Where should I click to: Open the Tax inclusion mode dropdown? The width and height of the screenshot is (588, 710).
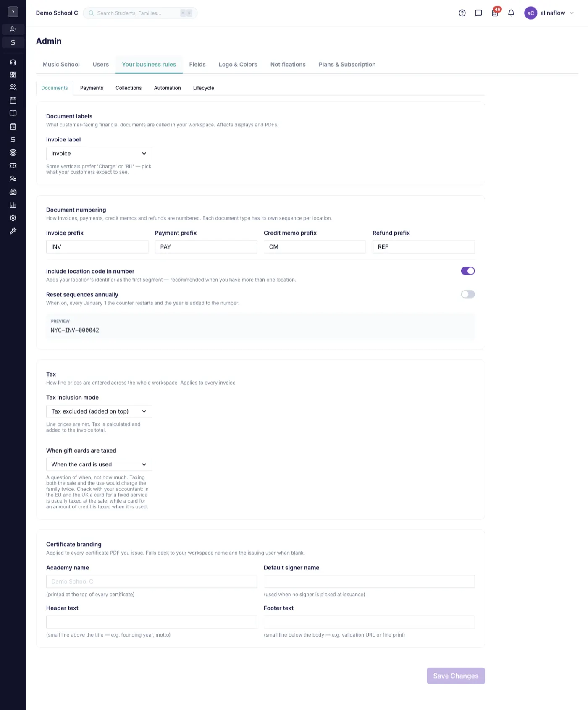[99, 411]
